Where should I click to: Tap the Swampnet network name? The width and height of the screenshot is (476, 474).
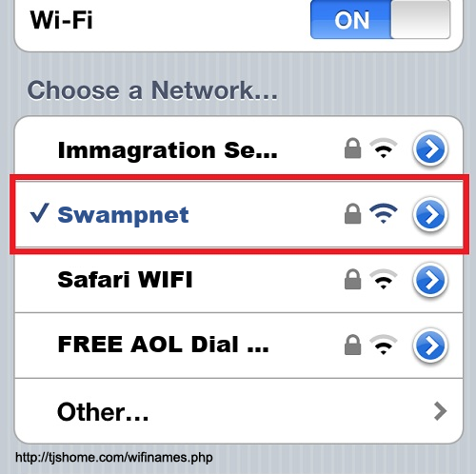click(123, 215)
